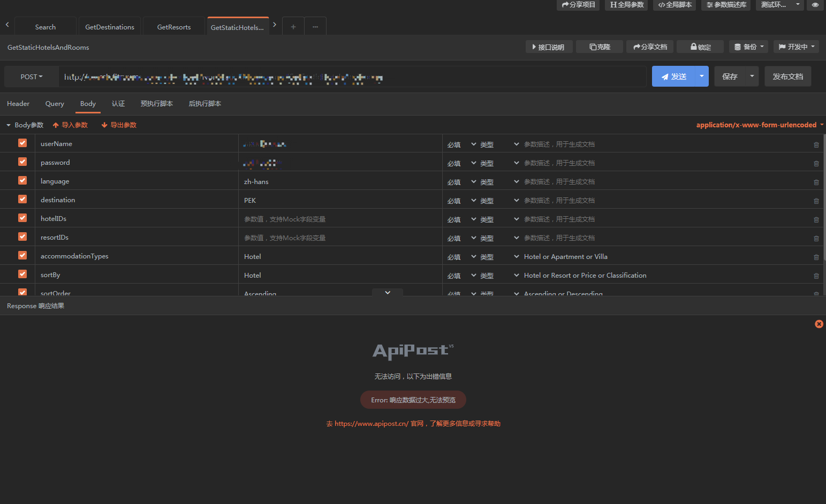Click the 锁定 lock button
Screen dimensions: 826x504
(x=700, y=47)
